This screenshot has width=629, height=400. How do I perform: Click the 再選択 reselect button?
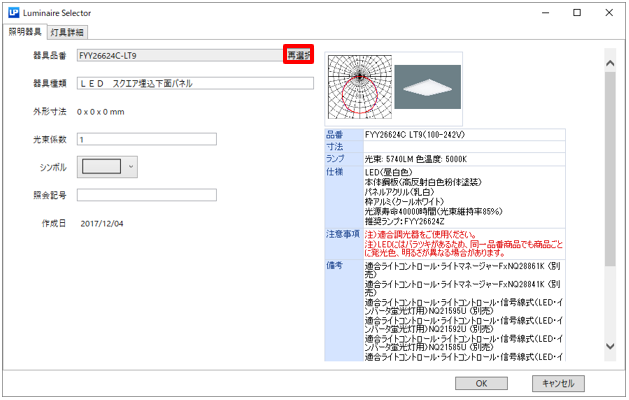298,55
